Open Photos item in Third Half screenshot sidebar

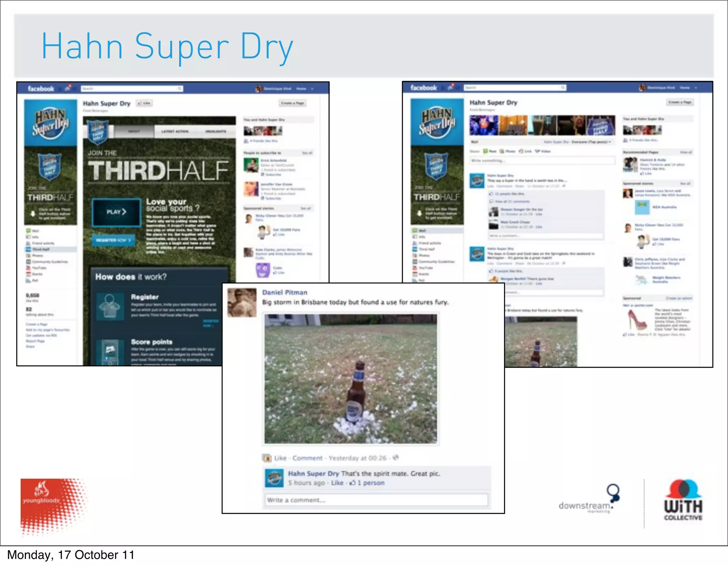(x=34, y=255)
